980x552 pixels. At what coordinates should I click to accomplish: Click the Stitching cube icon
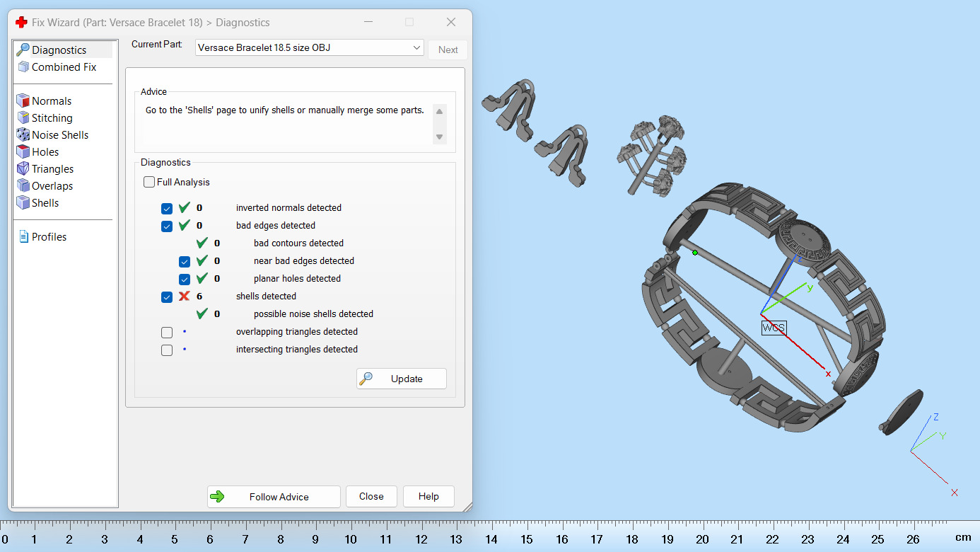[x=23, y=117]
